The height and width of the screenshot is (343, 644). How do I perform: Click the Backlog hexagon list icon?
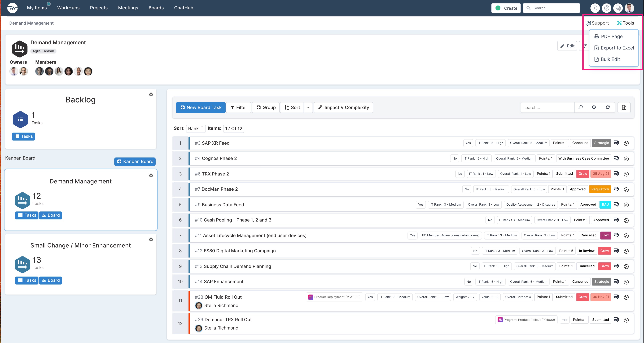pyautogui.click(x=20, y=119)
